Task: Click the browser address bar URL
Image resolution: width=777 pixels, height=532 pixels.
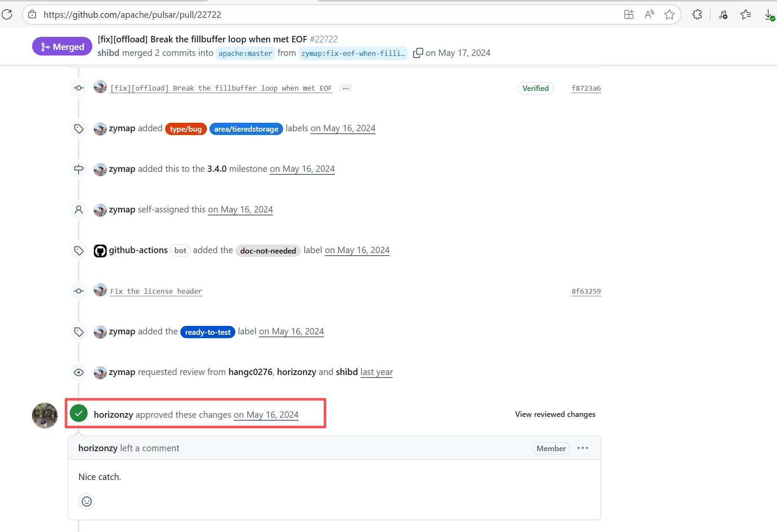Action: tap(132, 14)
